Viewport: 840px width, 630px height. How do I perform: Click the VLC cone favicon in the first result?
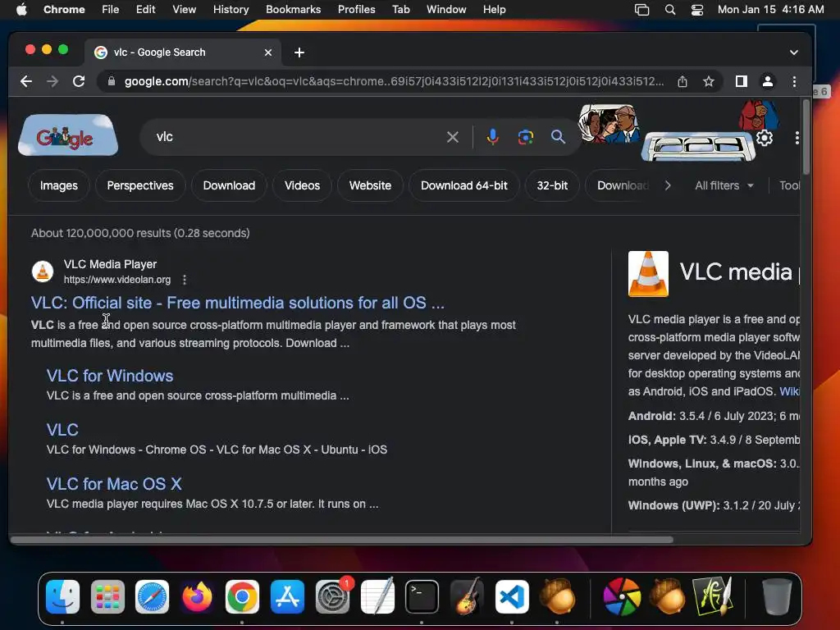coord(43,272)
